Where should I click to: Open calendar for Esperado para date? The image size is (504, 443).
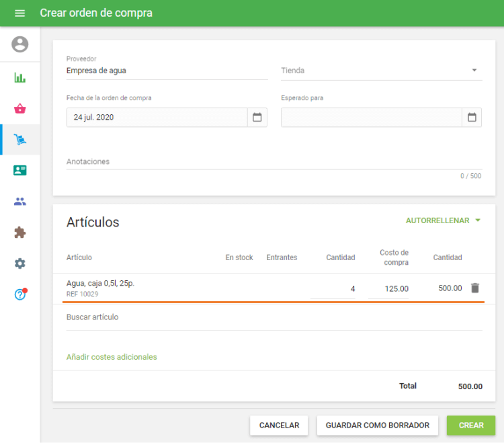(472, 118)
